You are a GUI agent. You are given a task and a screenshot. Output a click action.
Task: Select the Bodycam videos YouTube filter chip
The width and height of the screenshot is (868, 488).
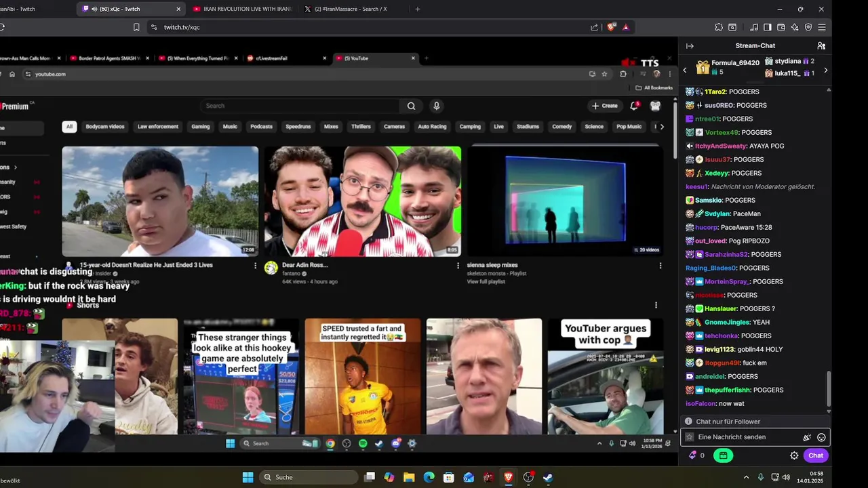tap(105, 127)
